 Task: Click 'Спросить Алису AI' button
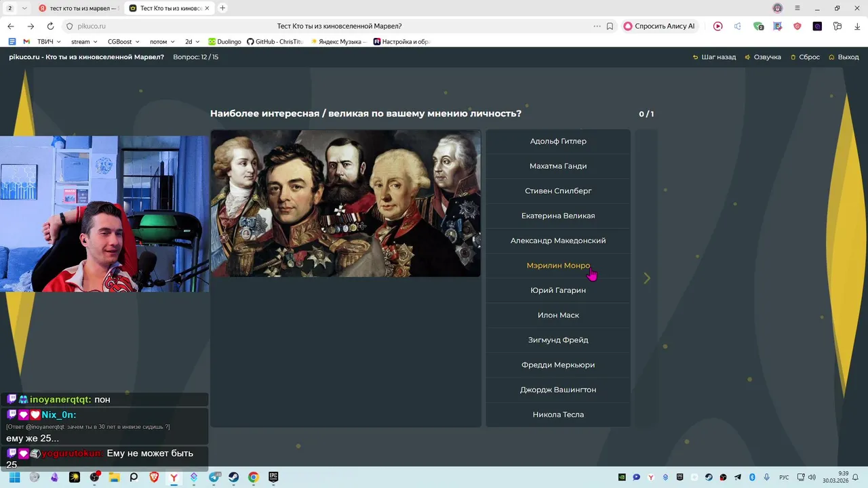pyautogui.click(x=659, y=26)
